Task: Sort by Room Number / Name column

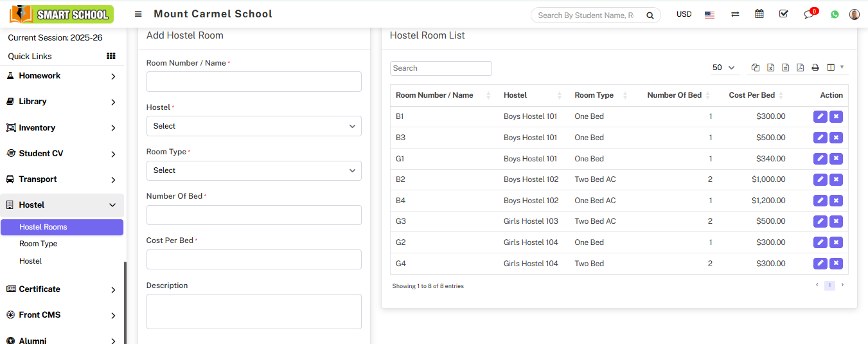Action: [444, 95]
